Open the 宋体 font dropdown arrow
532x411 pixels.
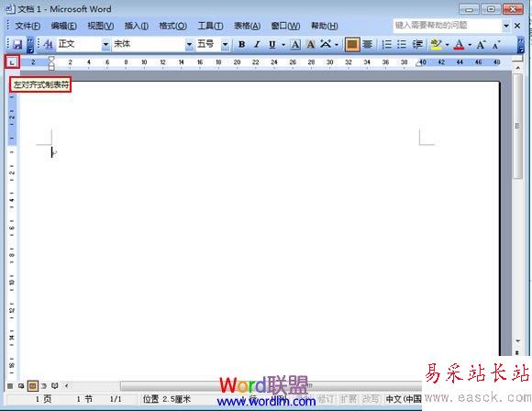coord(189,44)
